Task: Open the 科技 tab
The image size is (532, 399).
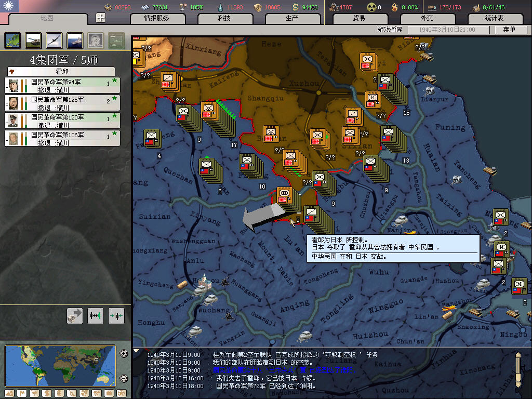Action: [224, 18]
